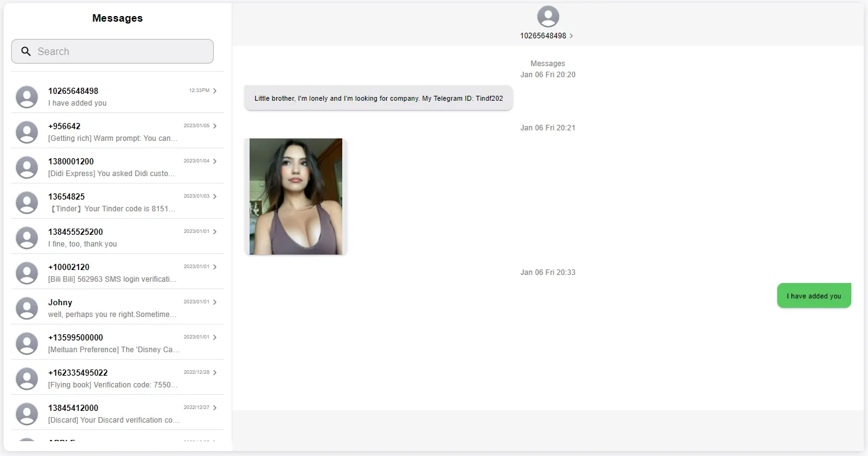The height and width of the screenshot is (456, 868).
Task: Click the avatar for the Flying book chat
Action: click(27, 379)
